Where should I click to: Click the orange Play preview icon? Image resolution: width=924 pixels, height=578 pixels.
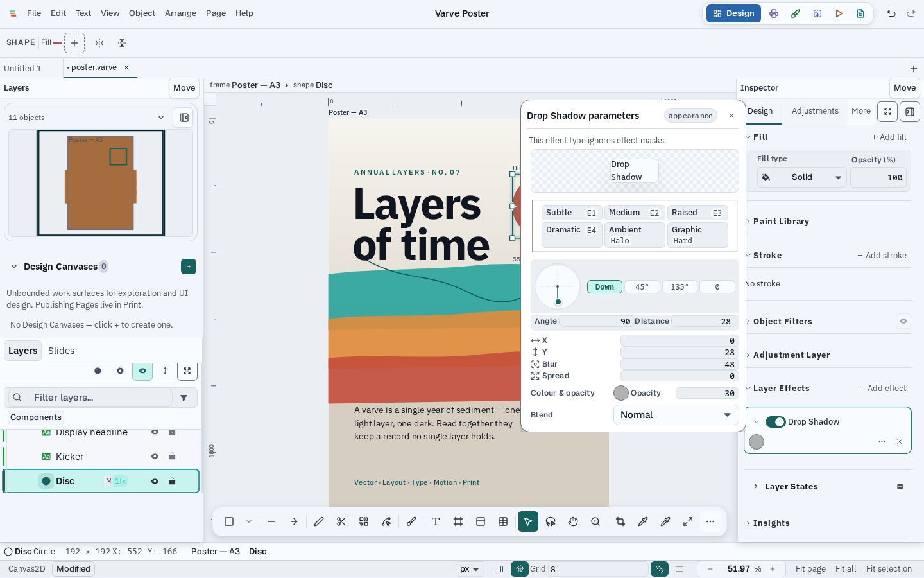point(839,13)
